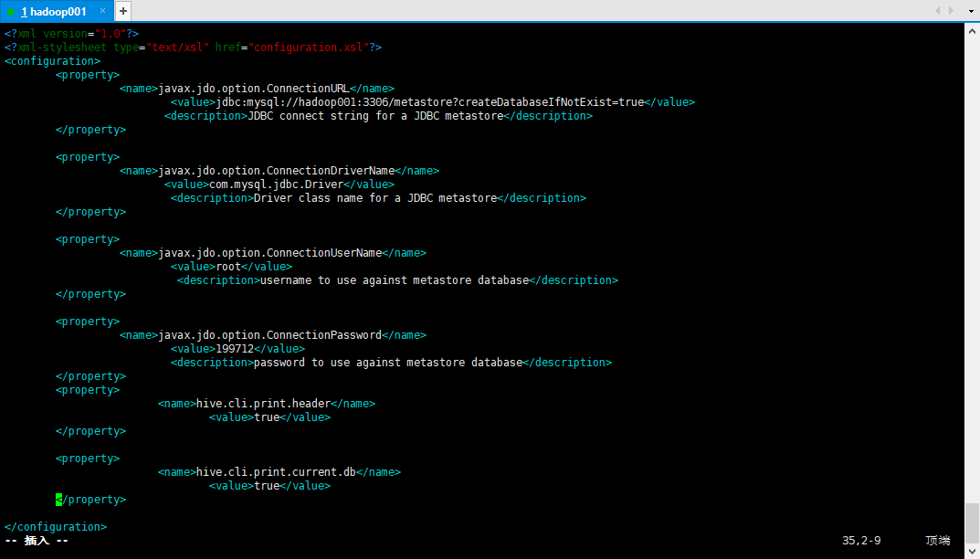Click 'username to use against' description
Screen dimensions: 980x559
[x=395, y=280]
